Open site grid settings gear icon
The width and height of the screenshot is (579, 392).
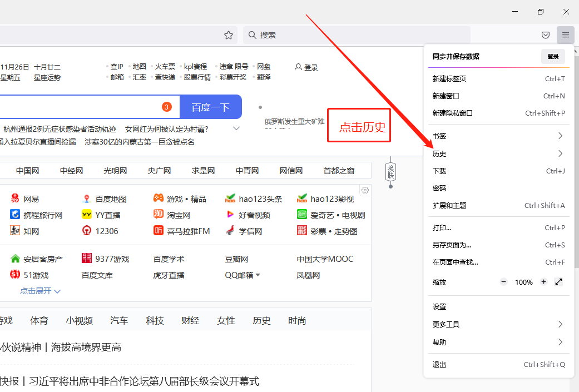pyautogui.click(x=365, y=191)
